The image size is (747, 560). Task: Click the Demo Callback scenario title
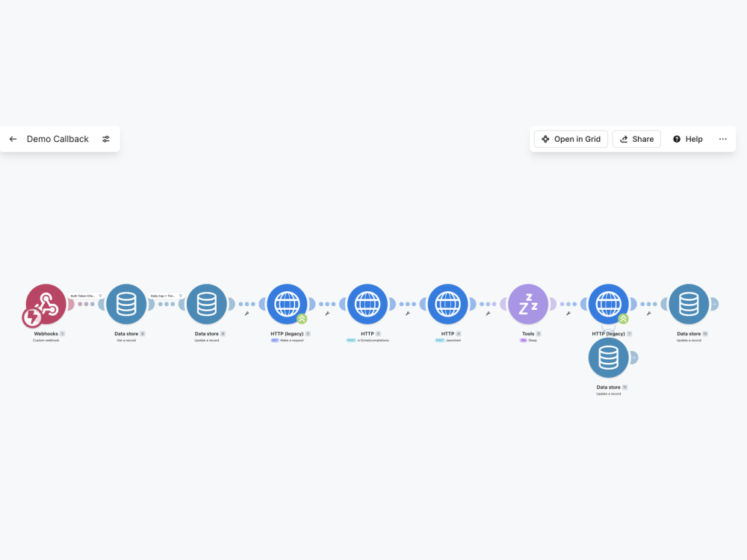point(58,139)
